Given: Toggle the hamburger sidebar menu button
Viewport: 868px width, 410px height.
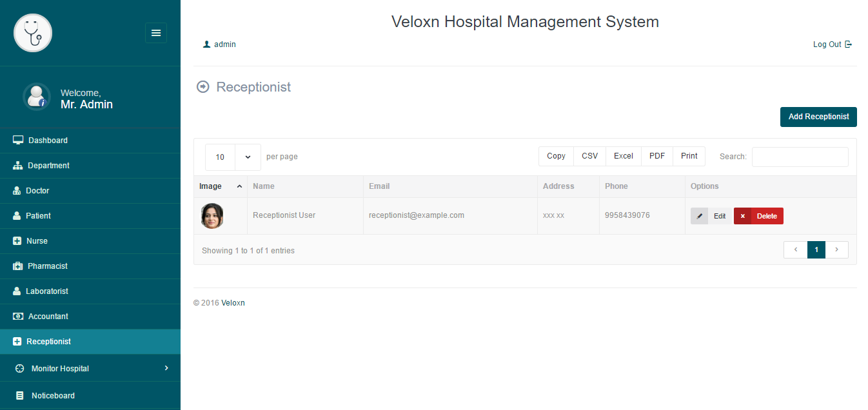Looking at the screenshot, I should point(156,33).
